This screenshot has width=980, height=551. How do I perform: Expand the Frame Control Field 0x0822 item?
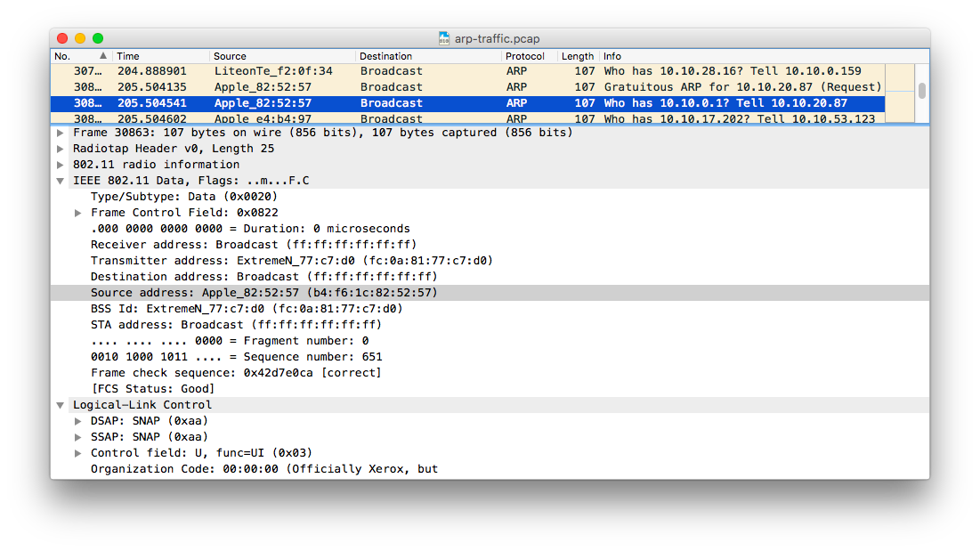(78, 213)
